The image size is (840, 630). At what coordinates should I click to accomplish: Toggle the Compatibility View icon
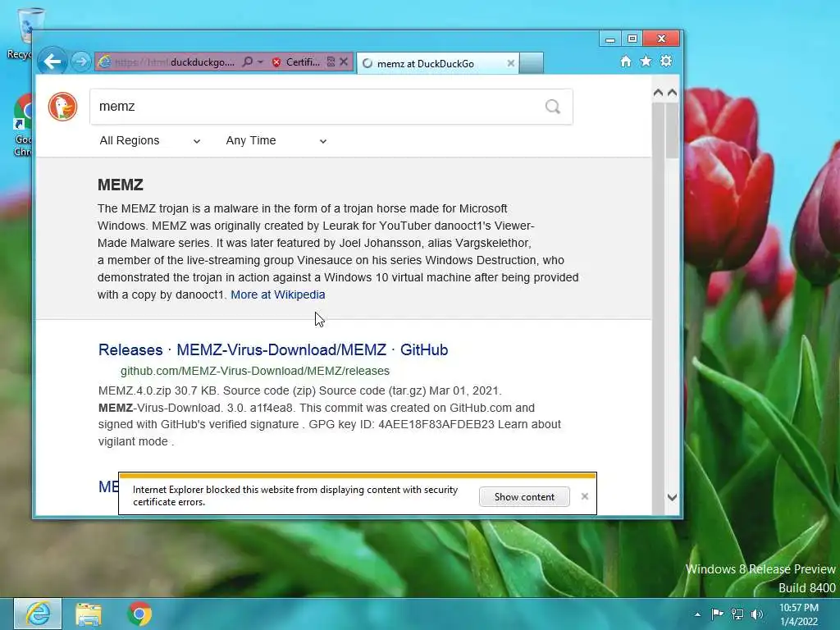[x=331, y=62]
